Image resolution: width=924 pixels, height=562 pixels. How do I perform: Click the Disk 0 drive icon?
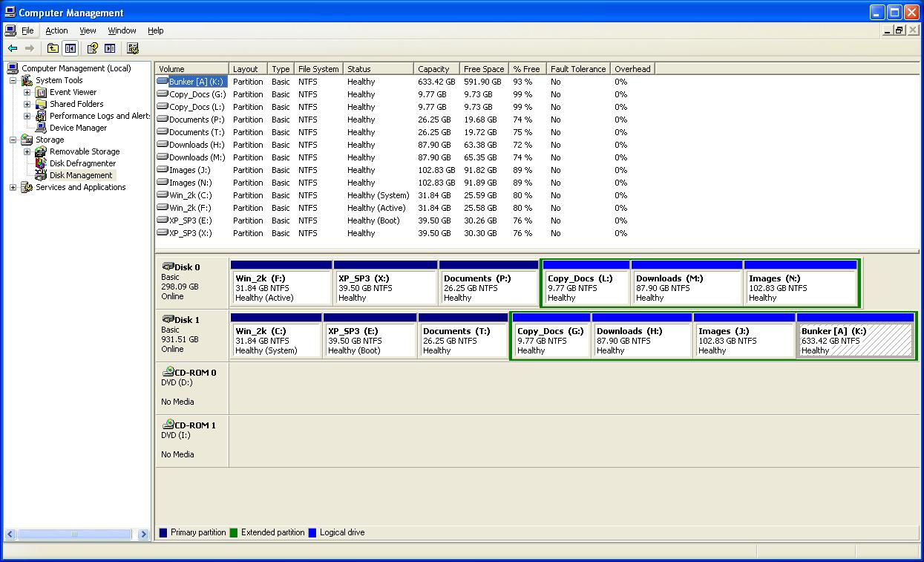(168, 267)
